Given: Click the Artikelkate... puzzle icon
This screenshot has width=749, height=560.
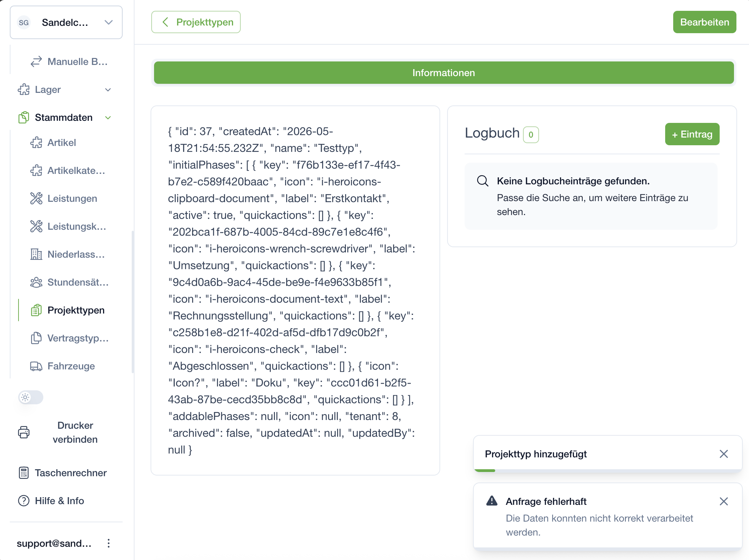Looking at the screenshot, I should coord(36,170).
